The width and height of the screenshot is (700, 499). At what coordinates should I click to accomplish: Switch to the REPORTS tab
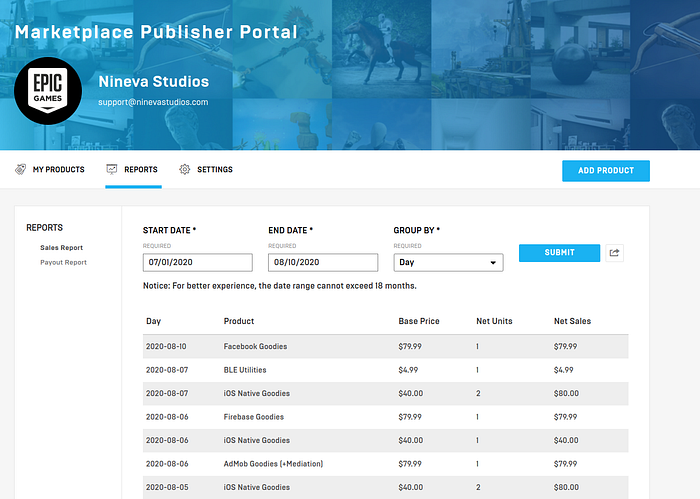133,170
